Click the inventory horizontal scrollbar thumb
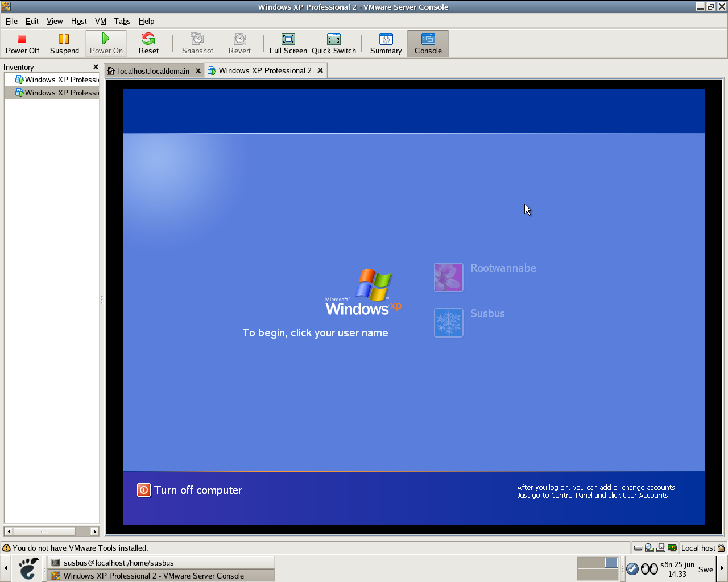The height and width of the screenshot is (582, 728). pos(44,531)
